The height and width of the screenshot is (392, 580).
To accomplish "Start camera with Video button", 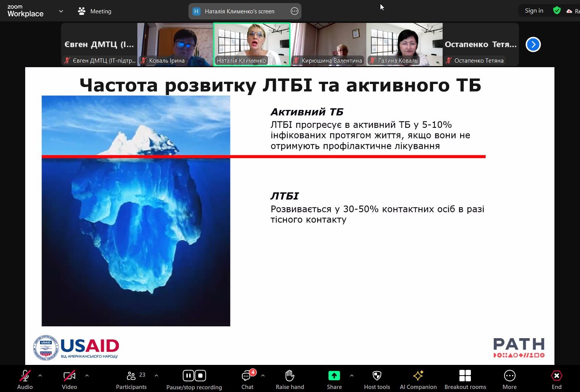I will point(69,376).
